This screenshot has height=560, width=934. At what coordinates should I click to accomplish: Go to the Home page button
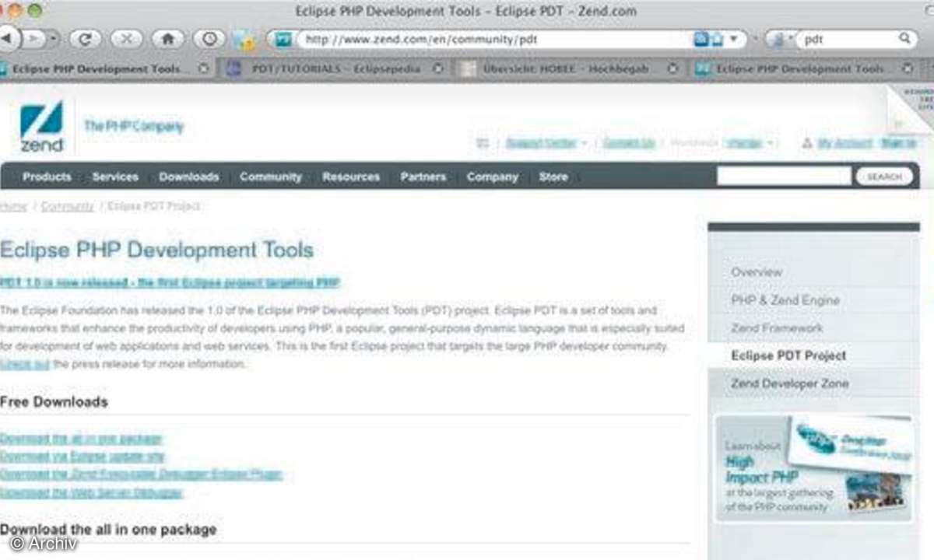[x=167, y=38]
